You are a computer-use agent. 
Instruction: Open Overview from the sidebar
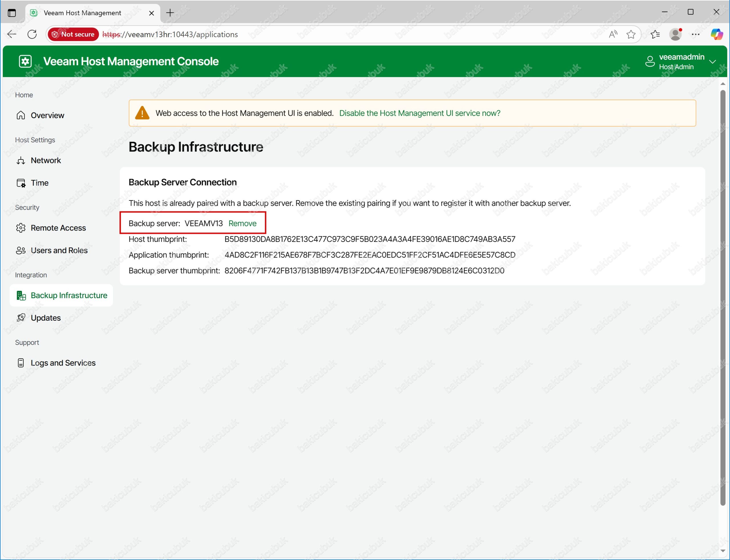[47, 115]
